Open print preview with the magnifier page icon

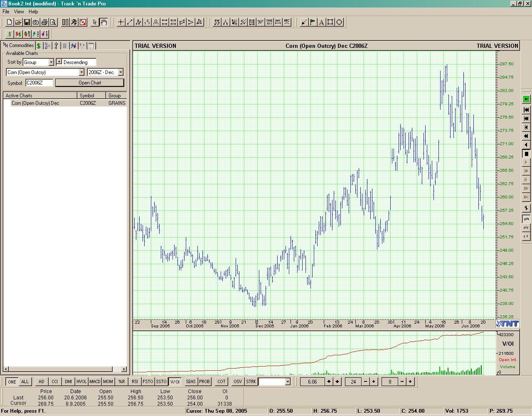click(x=53, y=22)
